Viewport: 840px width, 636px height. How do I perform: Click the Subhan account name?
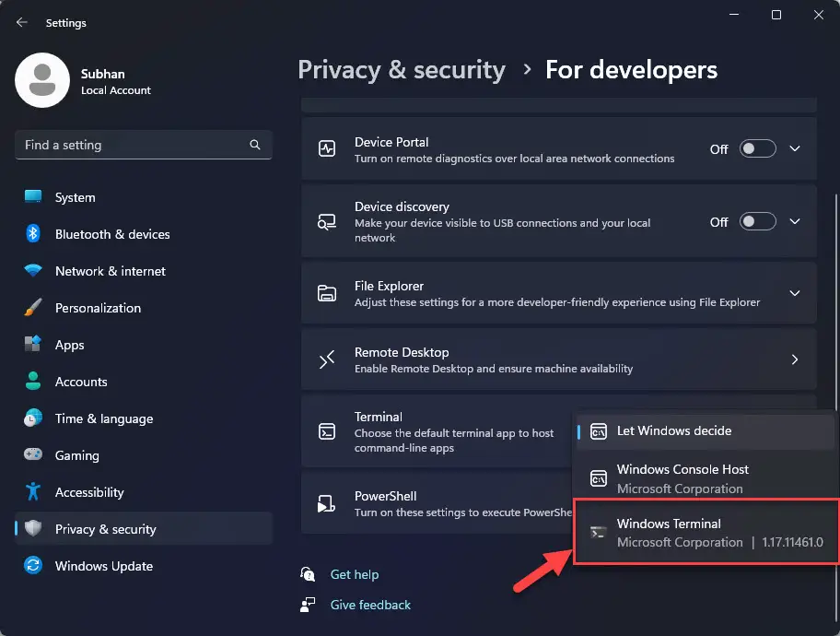pos(103,74)
